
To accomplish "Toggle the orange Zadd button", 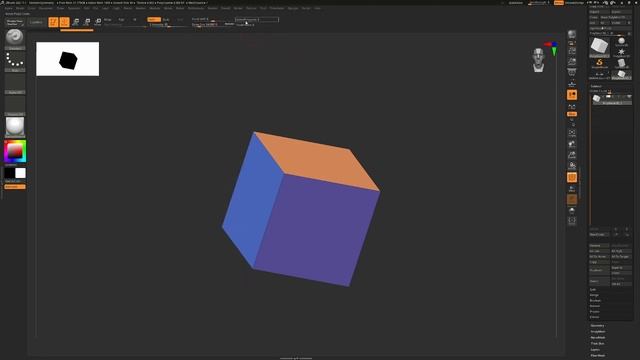I will pyautogui.click(x=153, y=20).
